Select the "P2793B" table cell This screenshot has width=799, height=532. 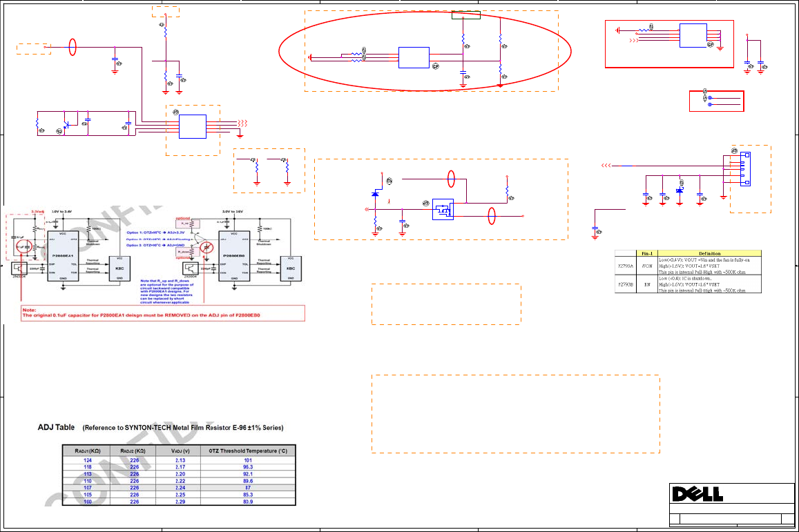click(625, 284)
